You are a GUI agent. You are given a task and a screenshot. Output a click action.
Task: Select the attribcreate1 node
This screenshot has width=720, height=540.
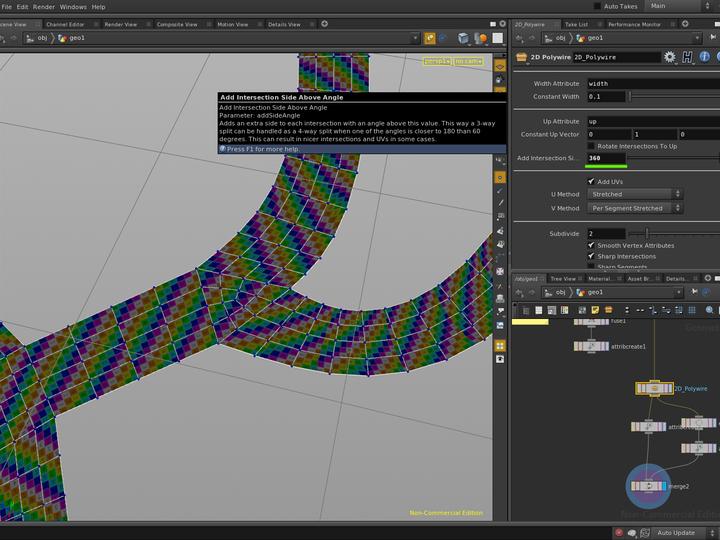[591, 346]
